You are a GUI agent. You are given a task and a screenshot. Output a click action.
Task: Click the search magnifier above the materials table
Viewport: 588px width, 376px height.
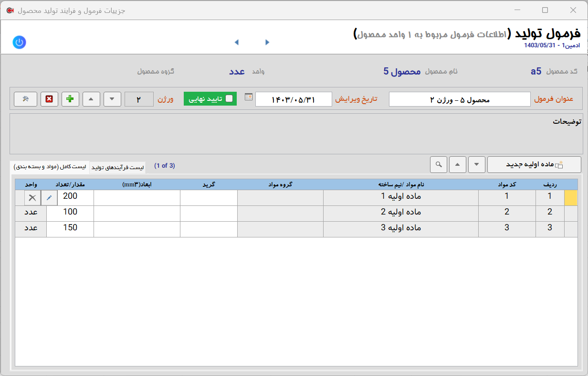(x=438, y=164)
